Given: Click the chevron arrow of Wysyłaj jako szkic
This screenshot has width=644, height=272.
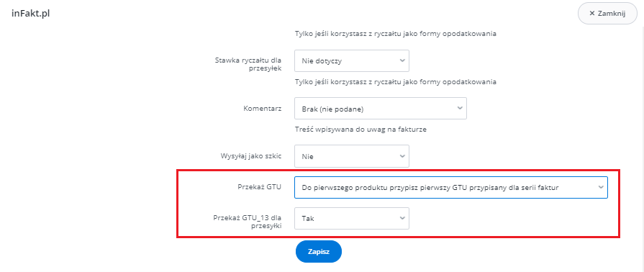Looking at the screenshot, I should click(402, 155).
